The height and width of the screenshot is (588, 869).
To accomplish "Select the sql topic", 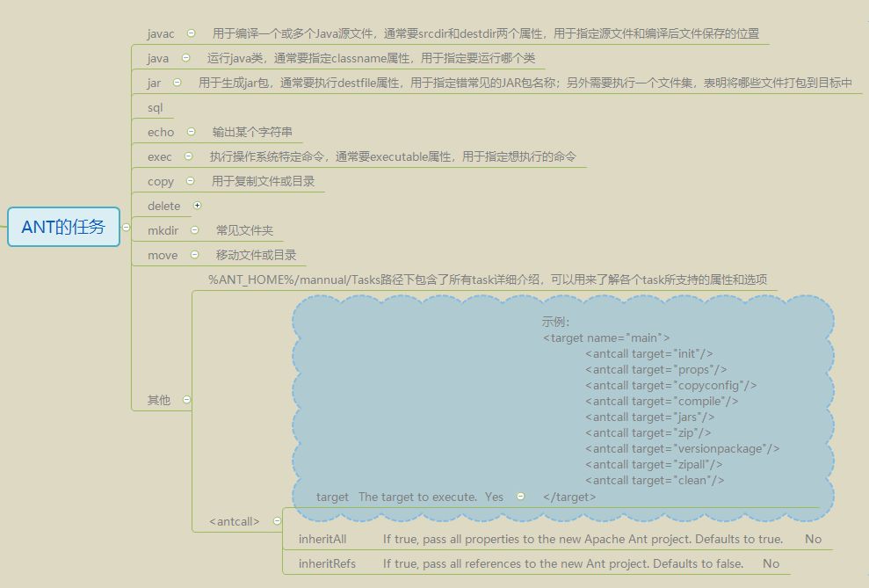I will (x=156, y=107).
